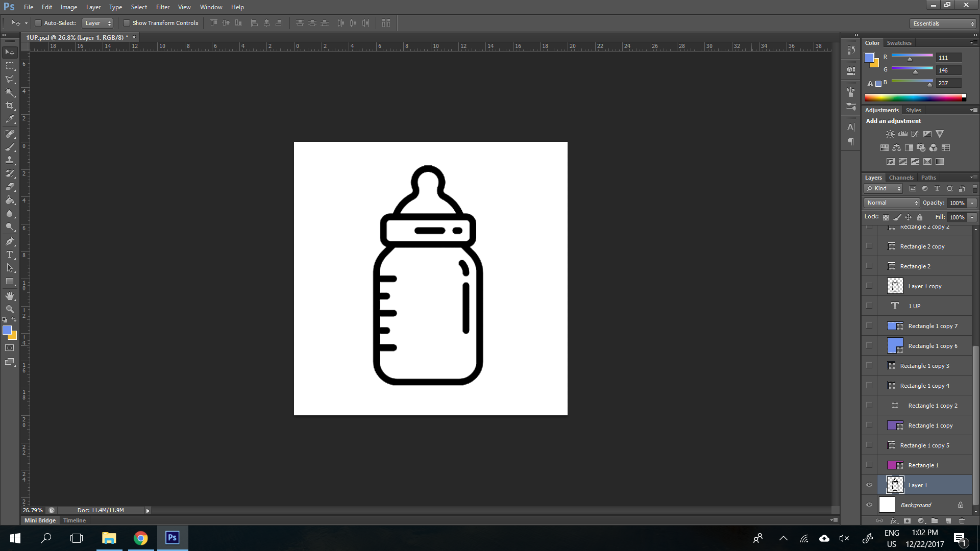Open the Filter menu
Viewport: 980px width, 551px height.
162,7
